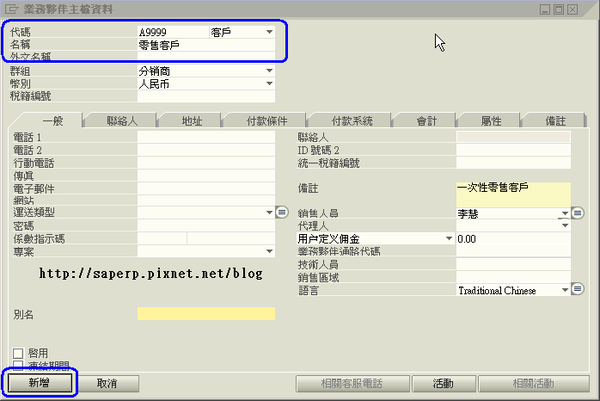Click the 語言 detail icon beside Traditional Chinese
600x401 pixels.
pos(577,289)
